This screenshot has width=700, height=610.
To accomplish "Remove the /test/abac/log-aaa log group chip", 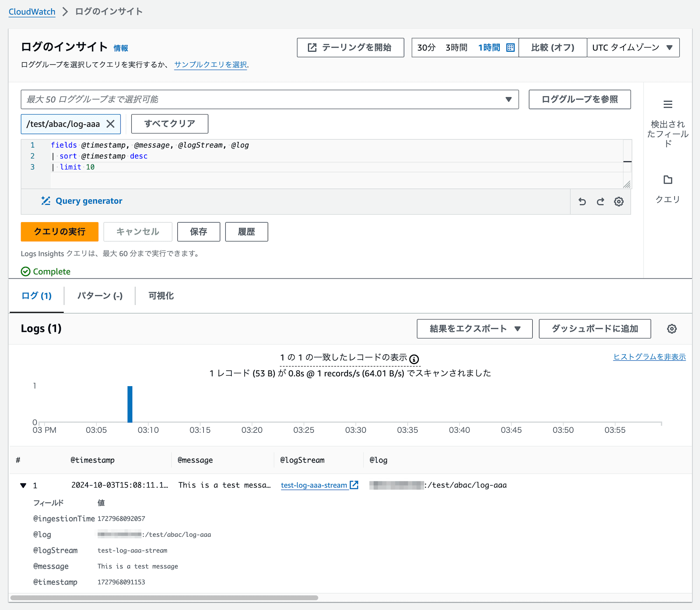I will (110, 124).
